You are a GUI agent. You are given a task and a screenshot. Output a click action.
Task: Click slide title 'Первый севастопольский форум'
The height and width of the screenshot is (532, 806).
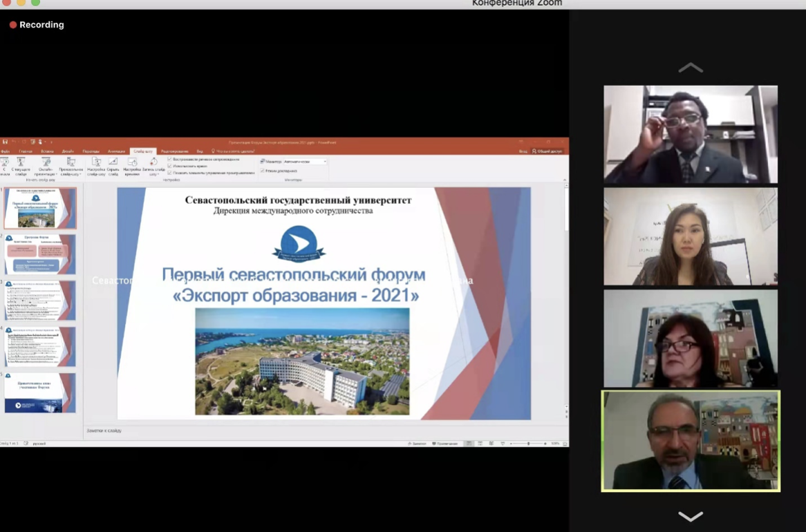tap(294, 274)
